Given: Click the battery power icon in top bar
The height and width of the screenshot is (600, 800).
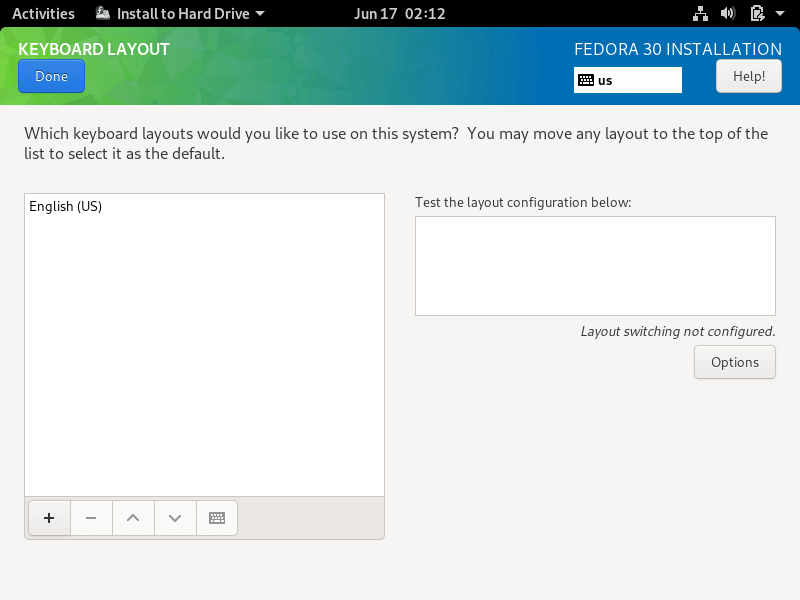Looking at the screenshot, I should point(757,13).
